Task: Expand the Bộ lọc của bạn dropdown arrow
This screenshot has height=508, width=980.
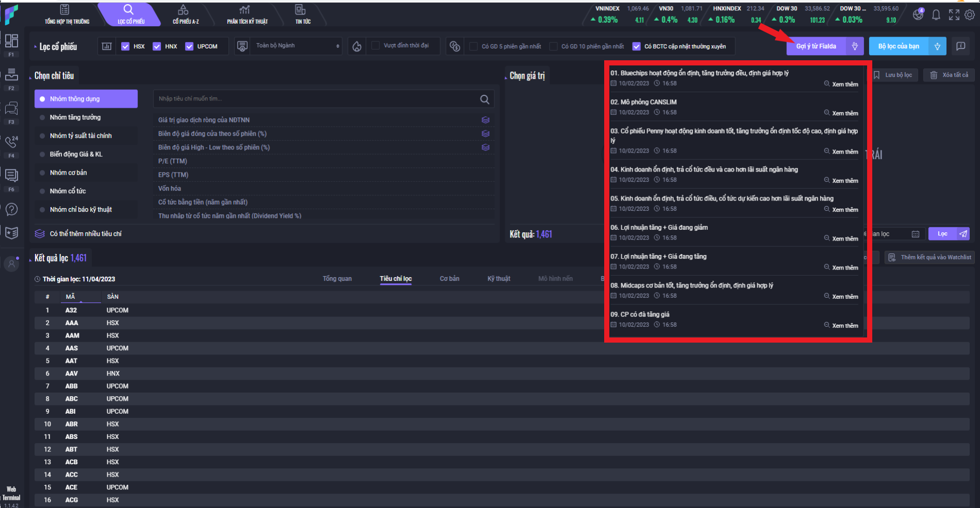Action: pos(937,46)
